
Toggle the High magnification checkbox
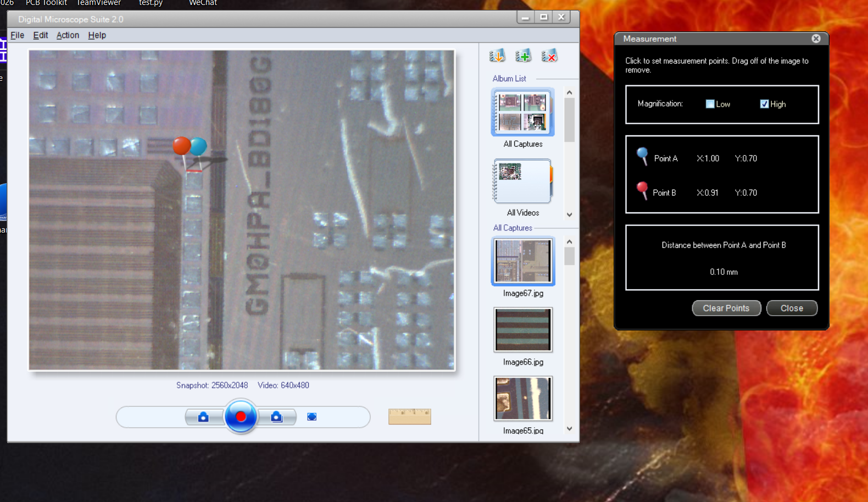(764, 104)
